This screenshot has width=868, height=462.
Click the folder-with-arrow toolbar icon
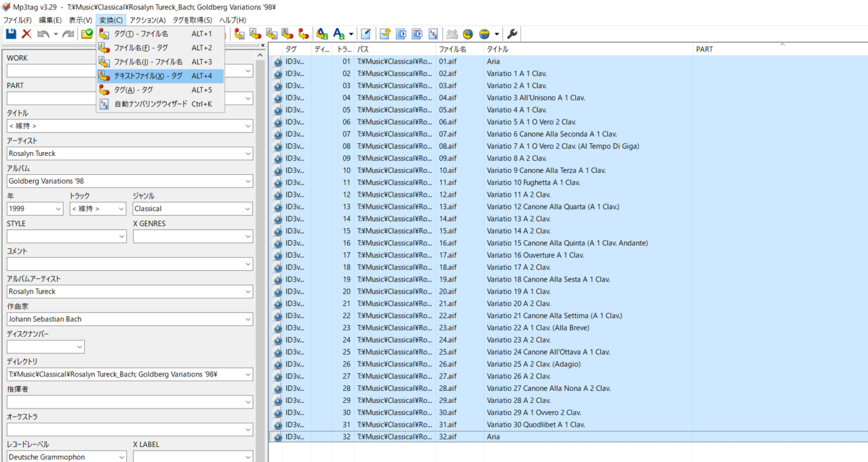point(385,34)
